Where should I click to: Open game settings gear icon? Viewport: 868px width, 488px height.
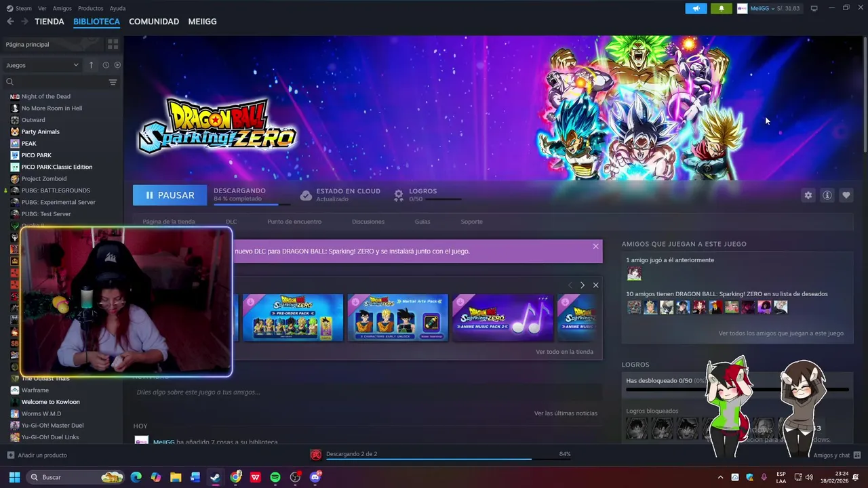pos(808,195)
